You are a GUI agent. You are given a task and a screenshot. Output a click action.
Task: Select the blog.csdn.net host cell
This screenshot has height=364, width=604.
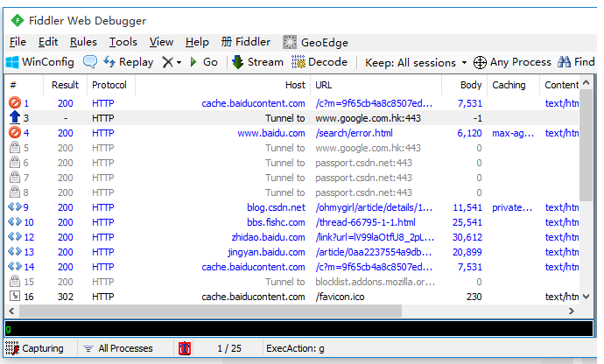276,207
